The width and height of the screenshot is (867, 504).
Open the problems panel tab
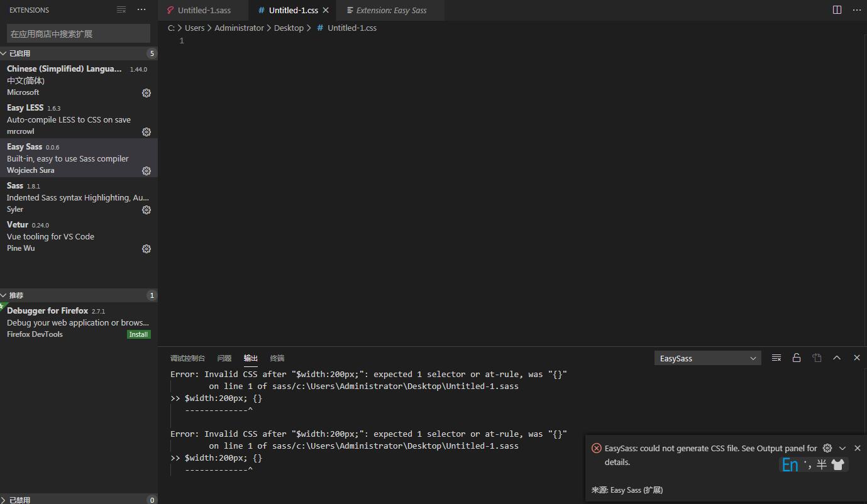click(x=224, y=358)
